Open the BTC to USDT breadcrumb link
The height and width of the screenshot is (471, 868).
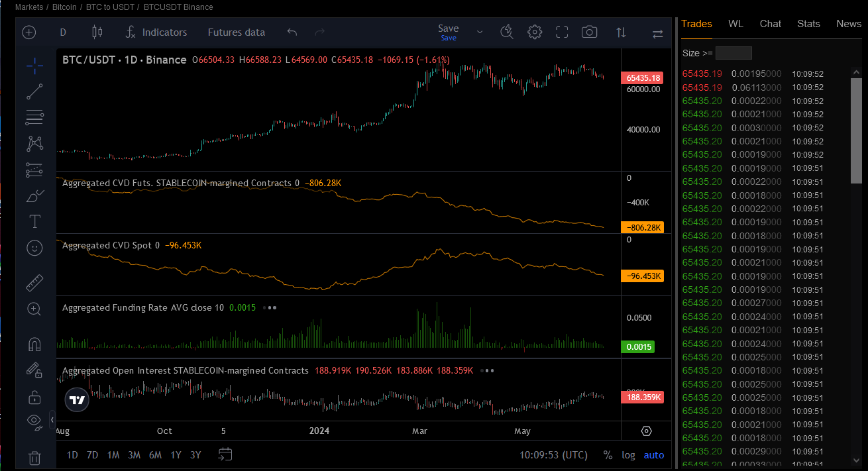(109, 7)
